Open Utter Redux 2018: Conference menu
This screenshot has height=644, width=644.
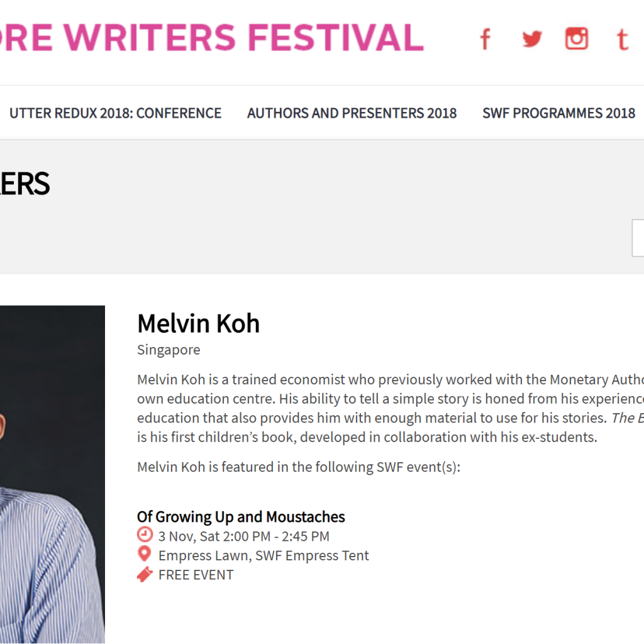[116, 113]
